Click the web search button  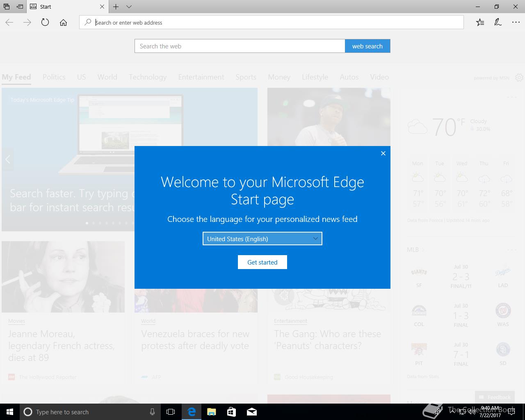pos(367,46)
